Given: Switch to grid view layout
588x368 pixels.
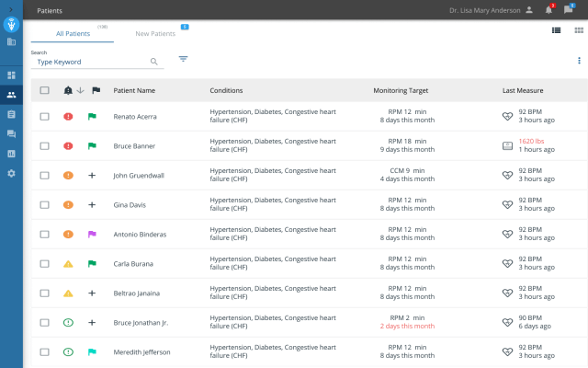Looking at the screenshot, I should pos(577,30).
